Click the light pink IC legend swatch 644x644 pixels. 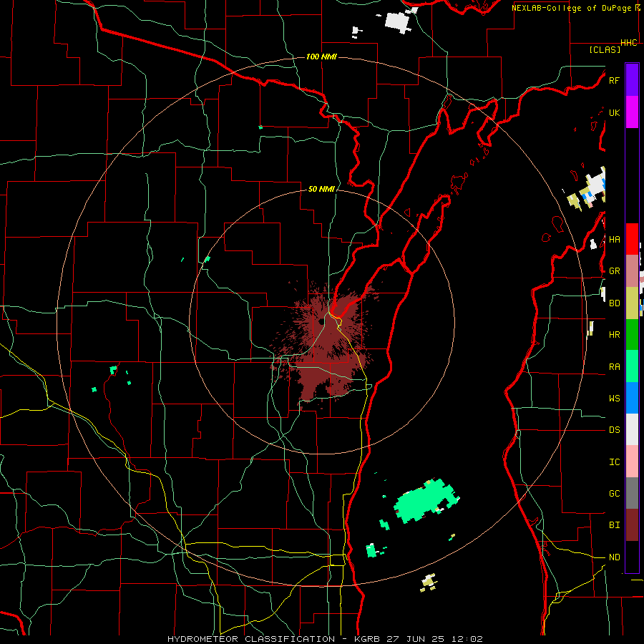click(632, 462)
